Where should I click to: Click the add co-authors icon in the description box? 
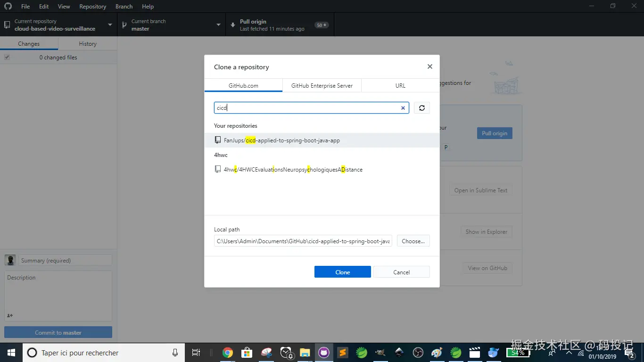click(x=10, y=315)
